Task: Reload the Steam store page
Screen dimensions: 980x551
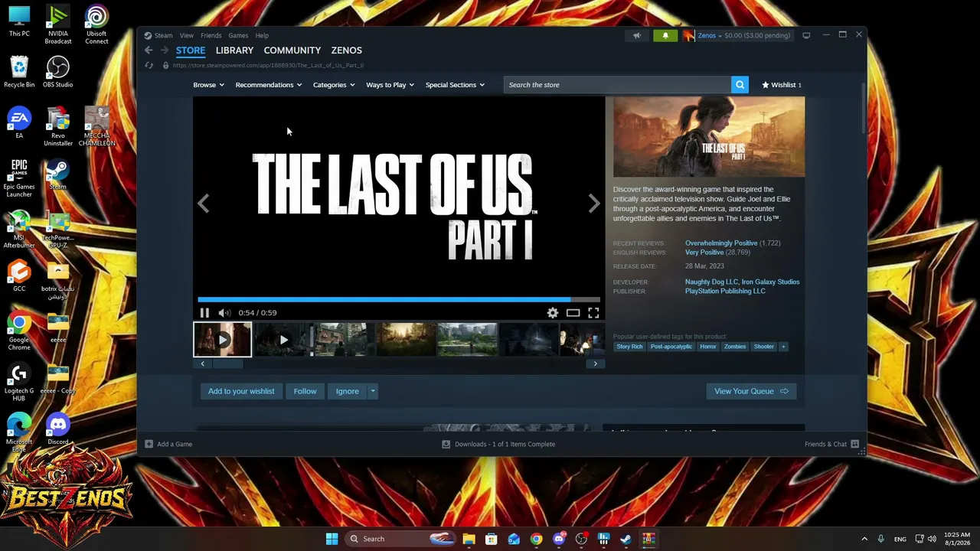Action: tap(149, 65)
